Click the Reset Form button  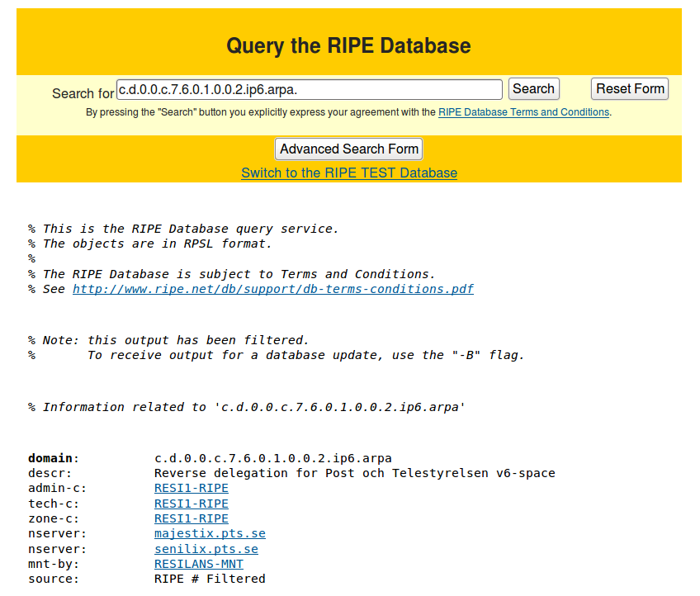click(630, 89)
